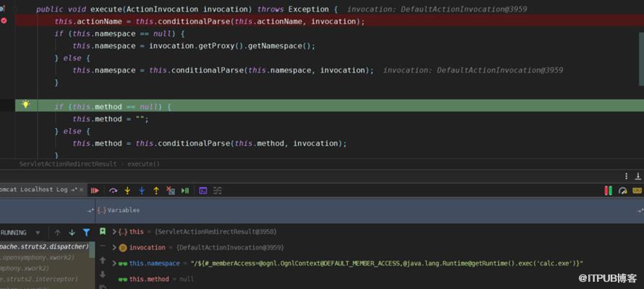Image resolution: width=644 pixels, height=289 pixels.
Task: Click the yellow memory indicator icon
Action: click(637, 190)
